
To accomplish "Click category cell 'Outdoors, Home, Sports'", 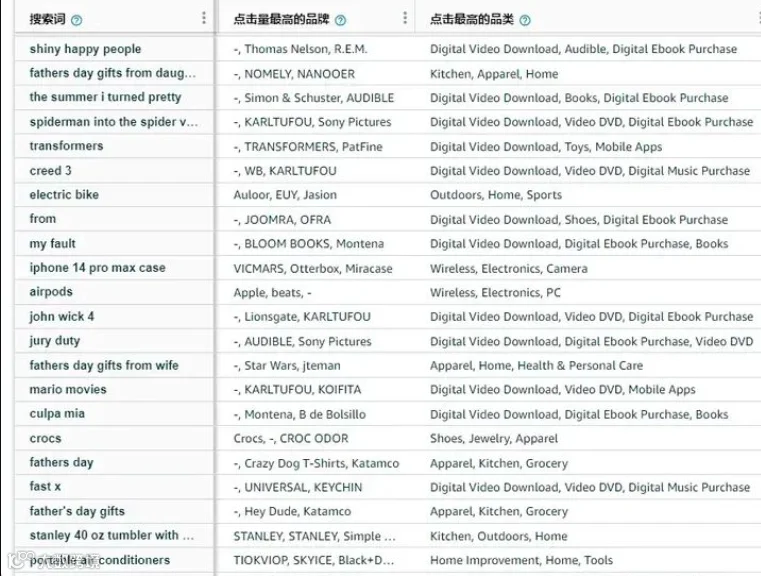I will pyautogui.click(x=496, y=195).
